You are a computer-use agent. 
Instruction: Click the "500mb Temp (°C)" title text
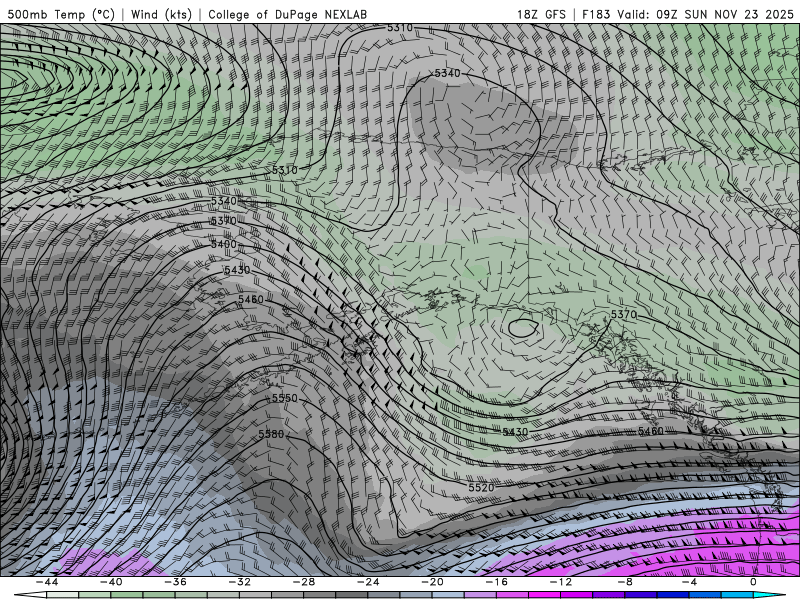click(x=61, y=14)
